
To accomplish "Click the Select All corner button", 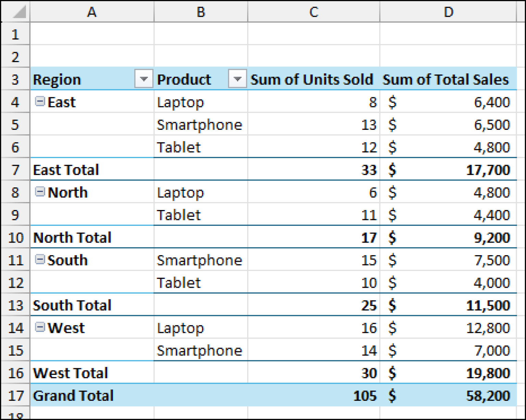I will tap(15, 12).
